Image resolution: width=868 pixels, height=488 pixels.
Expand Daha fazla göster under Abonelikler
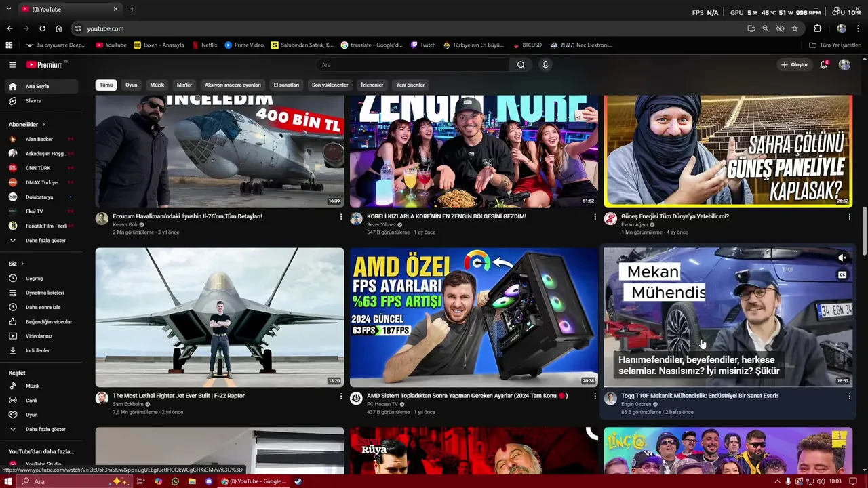point(43,241)
